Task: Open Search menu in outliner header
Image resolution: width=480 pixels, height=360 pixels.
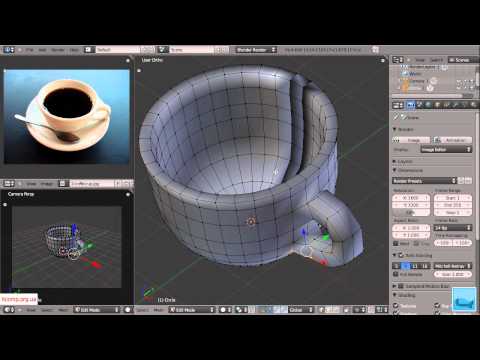Action: 436,60
